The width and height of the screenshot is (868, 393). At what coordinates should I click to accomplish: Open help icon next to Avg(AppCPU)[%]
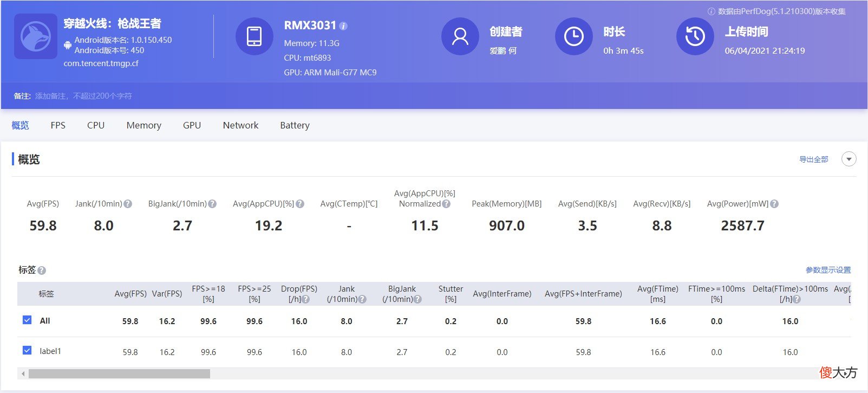pos(300,204)
